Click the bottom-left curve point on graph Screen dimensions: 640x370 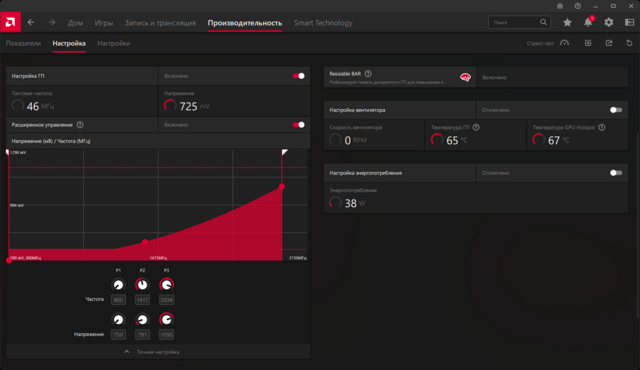9,260
